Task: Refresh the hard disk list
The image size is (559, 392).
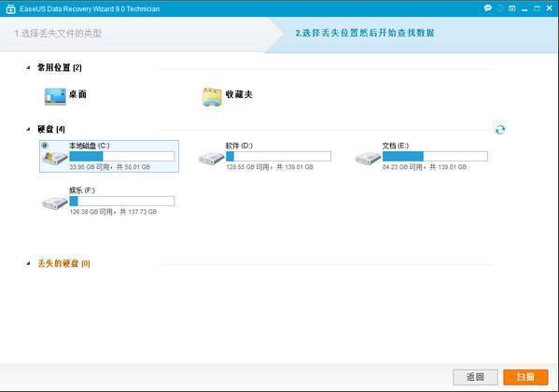Action: [500, 129]
